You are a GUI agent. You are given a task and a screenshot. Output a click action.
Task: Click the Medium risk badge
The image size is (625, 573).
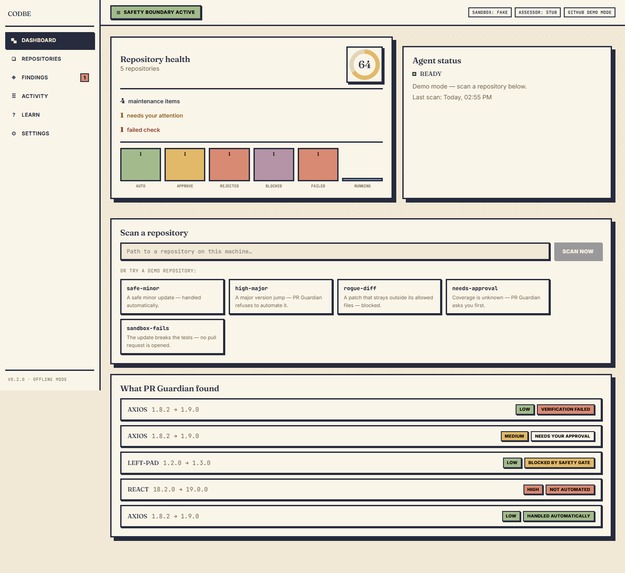(x=514, y=436)
